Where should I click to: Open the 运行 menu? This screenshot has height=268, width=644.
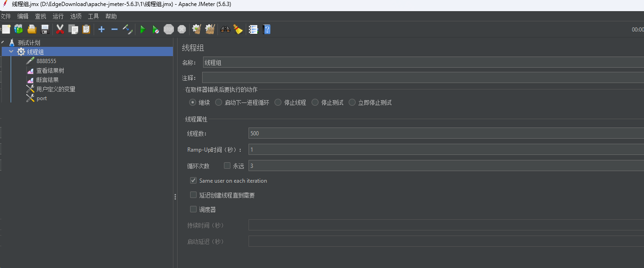(x=58, y=16)
